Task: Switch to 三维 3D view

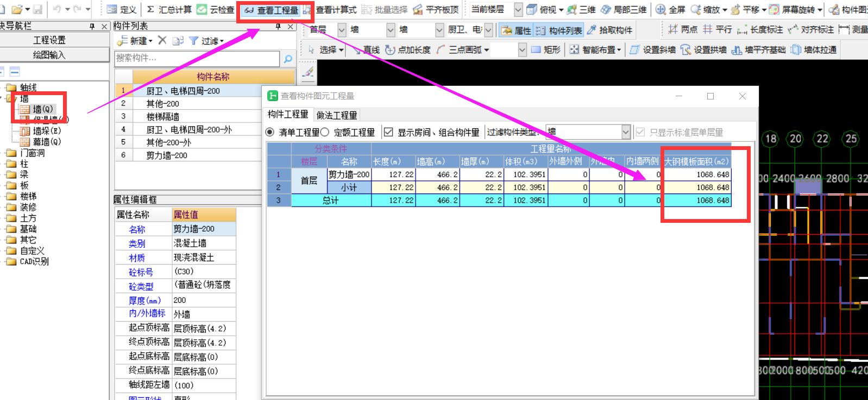Action: tap(581, 9)
